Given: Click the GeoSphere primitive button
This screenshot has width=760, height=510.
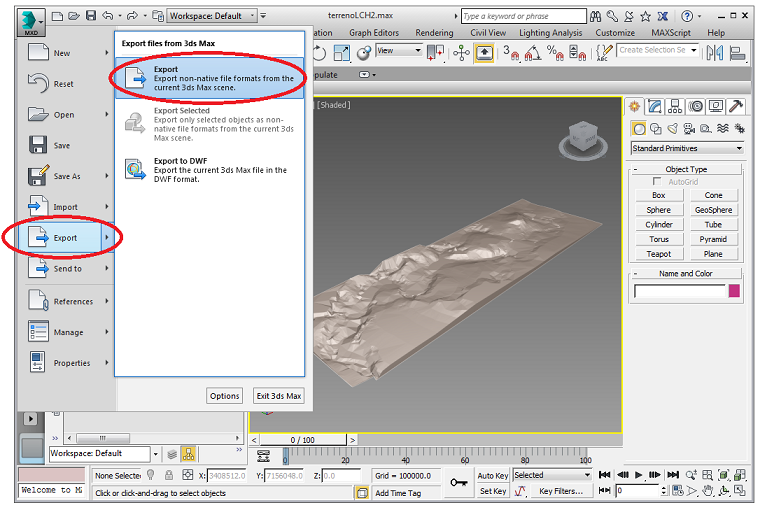Looking at the screenshot, I should click(x=713, y=210).
